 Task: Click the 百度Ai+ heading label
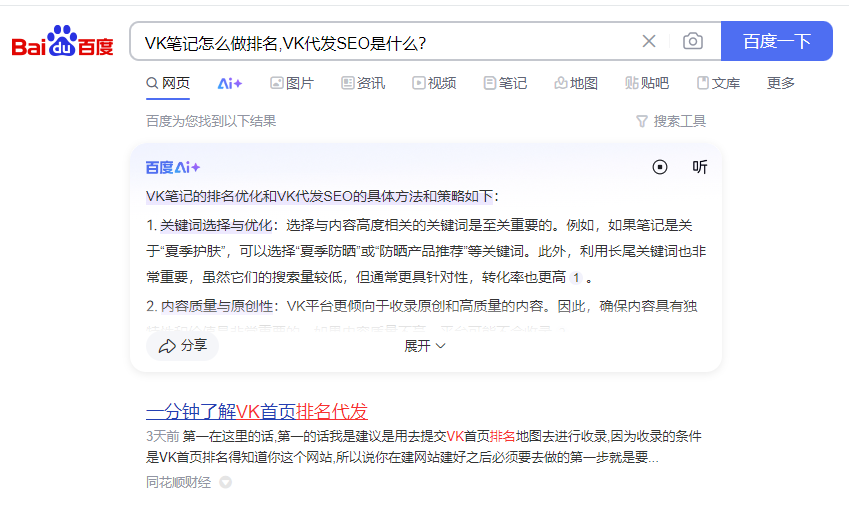click(173, 167)
